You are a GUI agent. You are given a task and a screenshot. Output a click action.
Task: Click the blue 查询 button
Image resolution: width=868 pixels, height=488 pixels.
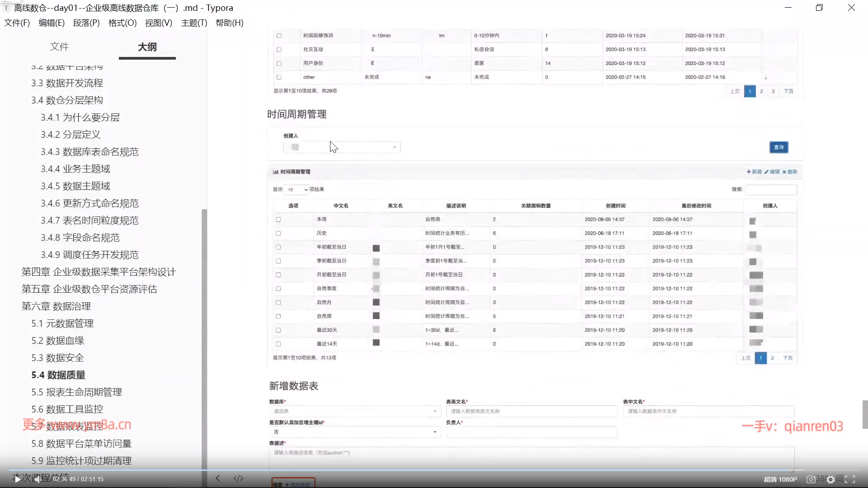(x=778, y=147)
